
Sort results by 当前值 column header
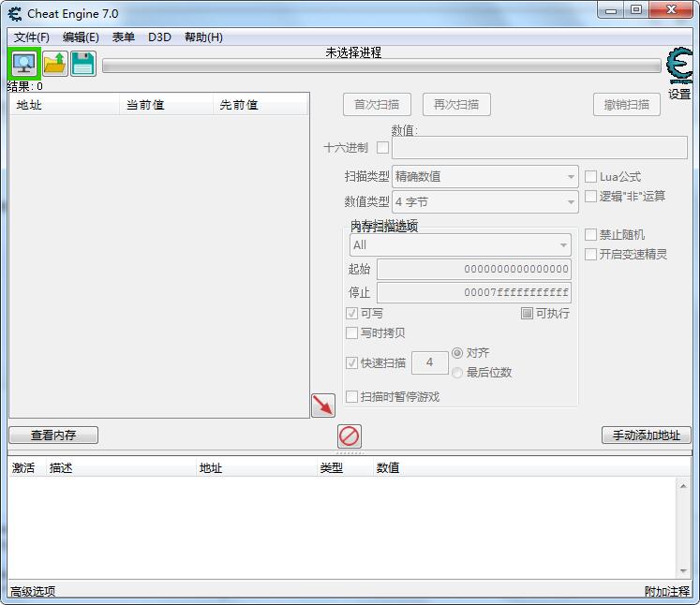(166, 105)
